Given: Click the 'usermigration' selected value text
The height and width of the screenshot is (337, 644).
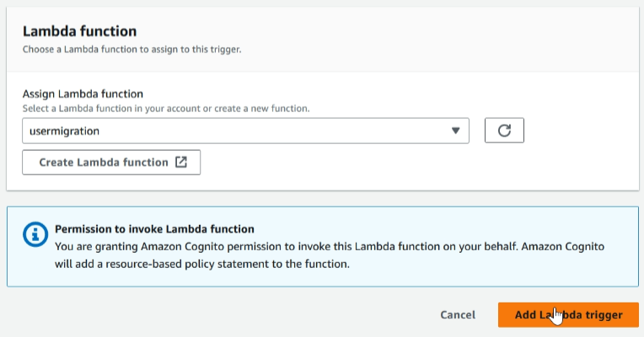Looking at the screenshot, I should tap(64, 131).
